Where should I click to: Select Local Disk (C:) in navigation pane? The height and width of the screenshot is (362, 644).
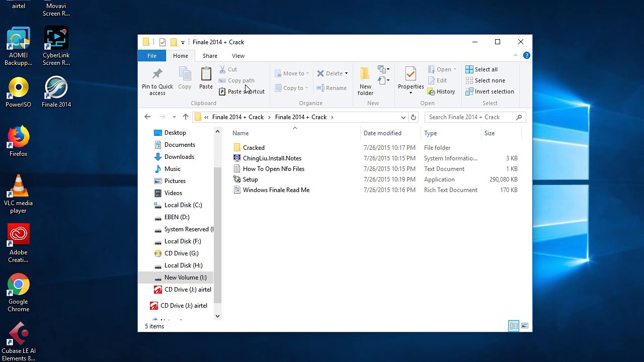[183, 205]
